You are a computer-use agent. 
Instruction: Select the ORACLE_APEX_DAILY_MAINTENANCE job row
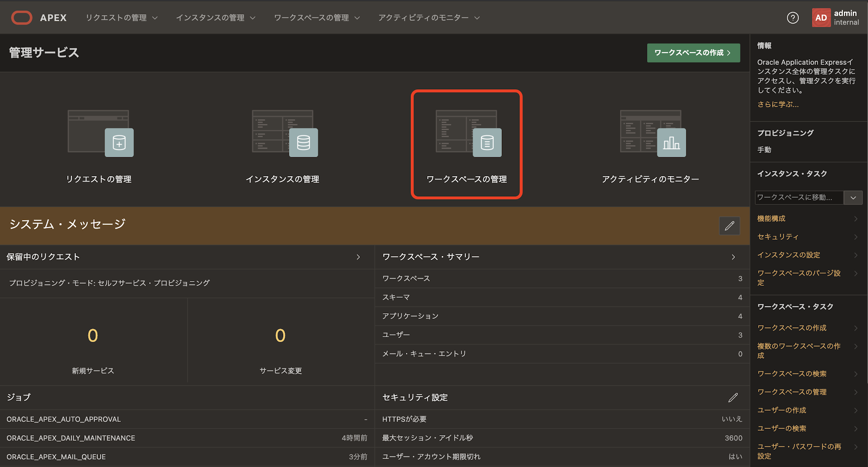187,438
